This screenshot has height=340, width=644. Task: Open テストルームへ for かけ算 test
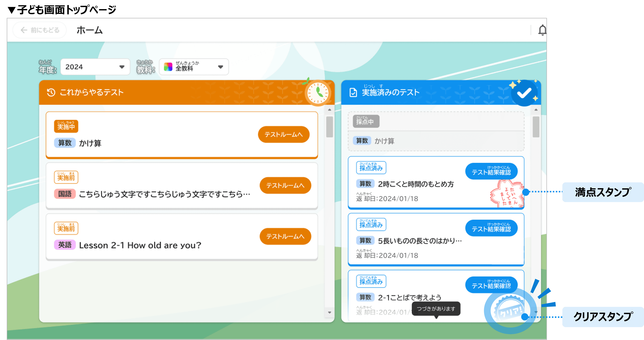283,135
